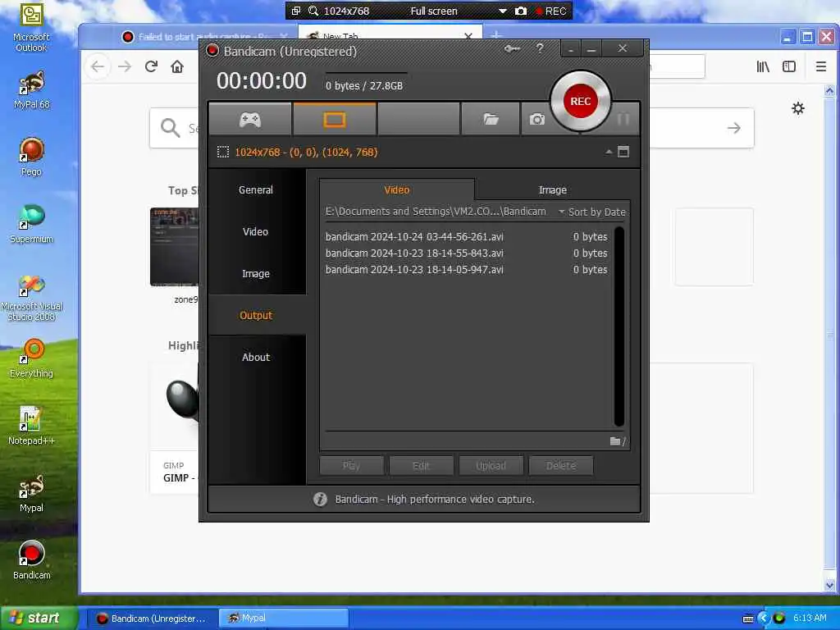Viewport: 840px width, 630px height.
Task: Click the window select icon in top recording bar
Action: [x=295, y=11]
